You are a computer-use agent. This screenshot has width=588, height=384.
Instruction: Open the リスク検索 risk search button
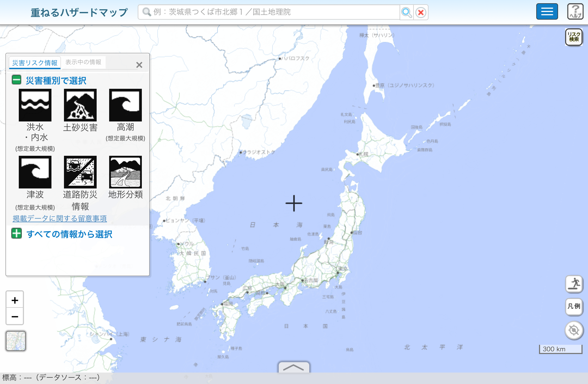pyautogui.click(x=574, y=37)
